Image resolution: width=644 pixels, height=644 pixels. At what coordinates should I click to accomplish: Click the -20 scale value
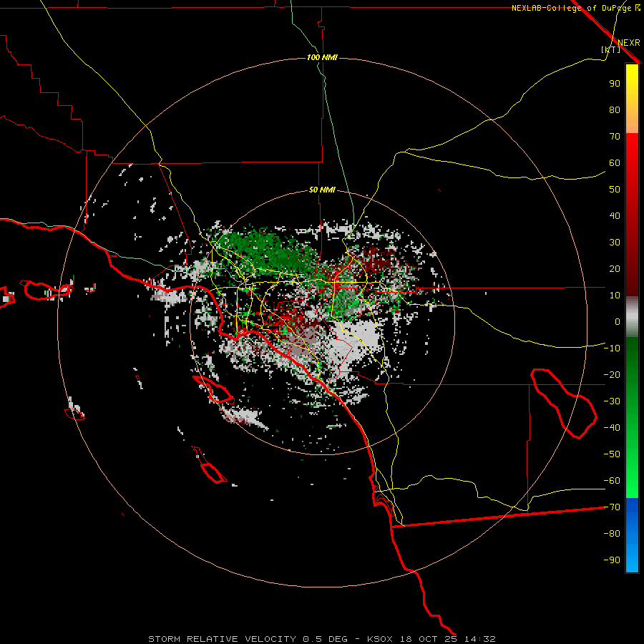(612, 374)
